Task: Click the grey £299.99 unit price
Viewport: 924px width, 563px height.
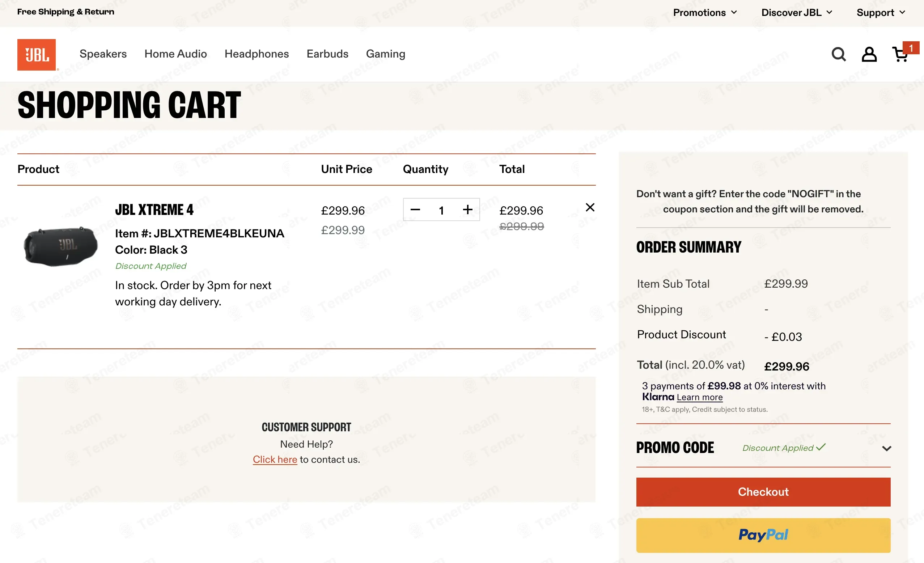Action: 343,230
